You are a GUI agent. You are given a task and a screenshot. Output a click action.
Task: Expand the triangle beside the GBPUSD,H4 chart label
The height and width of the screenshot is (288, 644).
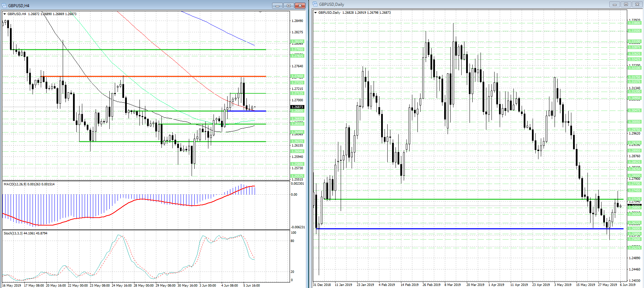[x=4, y=14]
